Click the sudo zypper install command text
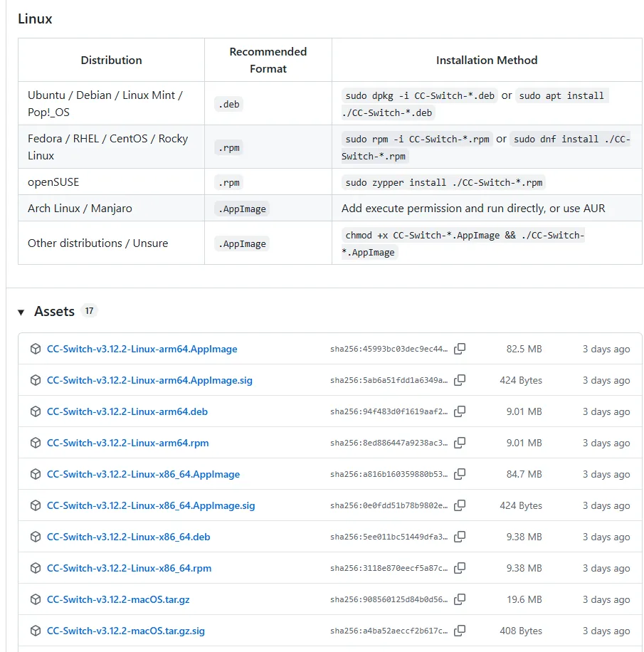 pyautogui.click(x=444, y=182)
